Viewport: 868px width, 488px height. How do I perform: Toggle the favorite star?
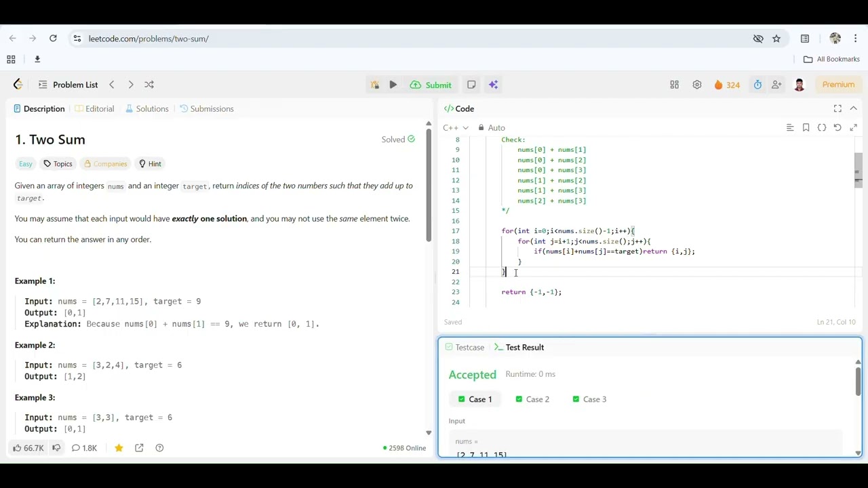click(119, 448)
